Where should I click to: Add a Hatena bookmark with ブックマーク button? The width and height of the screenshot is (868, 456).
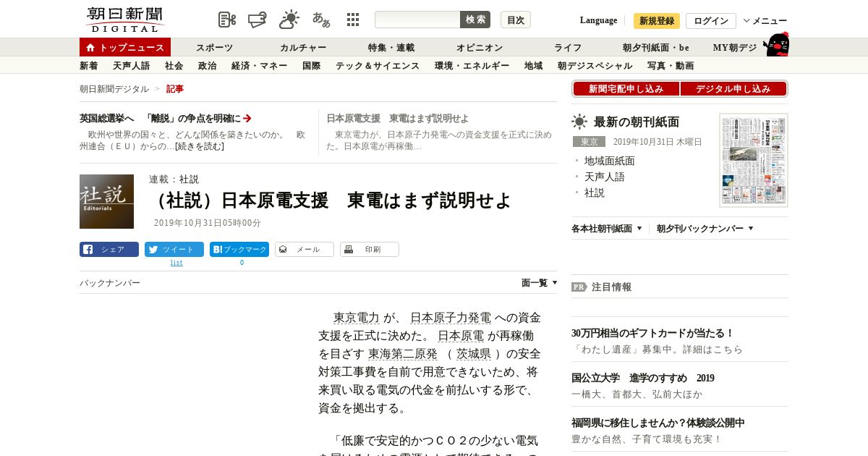point(239,250)
